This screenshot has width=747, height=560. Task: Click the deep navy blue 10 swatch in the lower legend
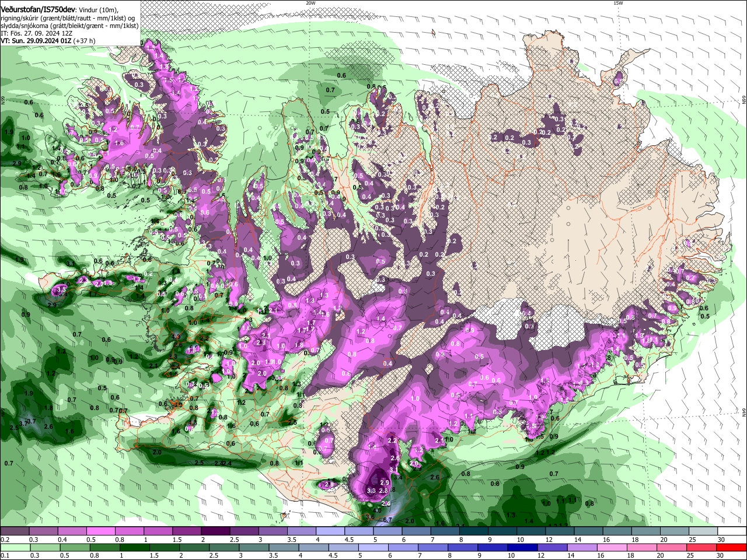(523, 548)
